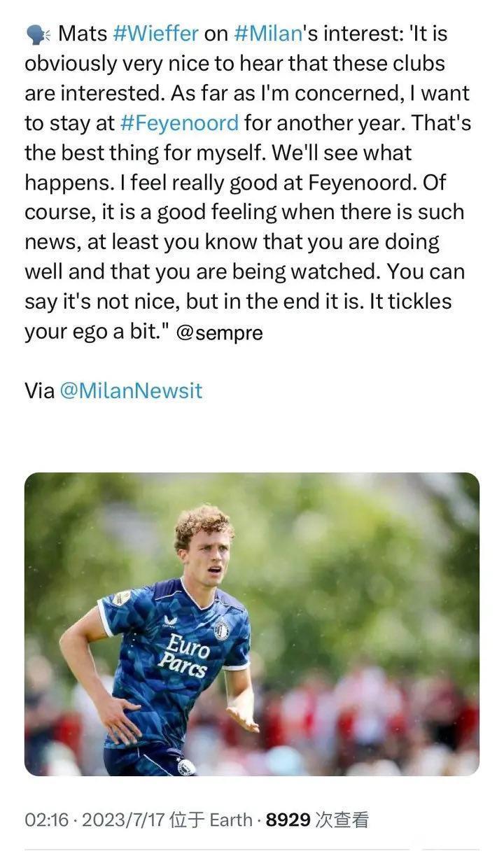
Task: View the 8929 views count
Action: coord(288,820)
